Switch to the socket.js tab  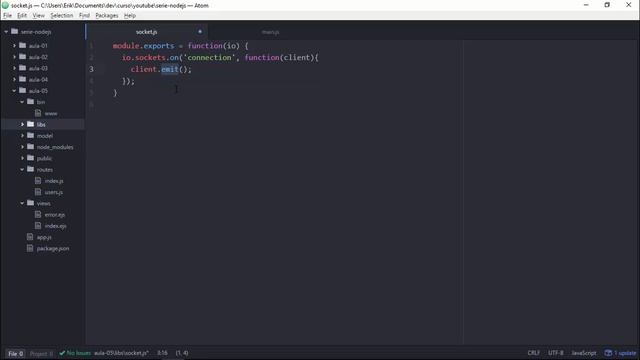(x=147, y=31)
